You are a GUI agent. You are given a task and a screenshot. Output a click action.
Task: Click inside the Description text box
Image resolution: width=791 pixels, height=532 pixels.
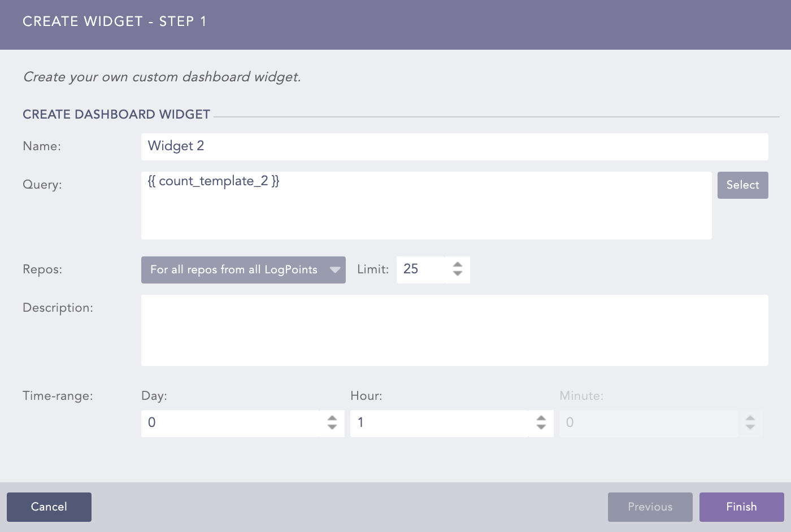tap(454, 330)
